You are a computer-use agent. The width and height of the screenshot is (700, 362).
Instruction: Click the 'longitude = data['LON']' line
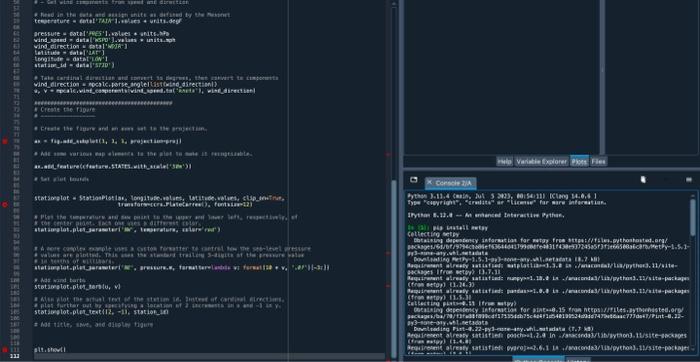coord(71,59)
